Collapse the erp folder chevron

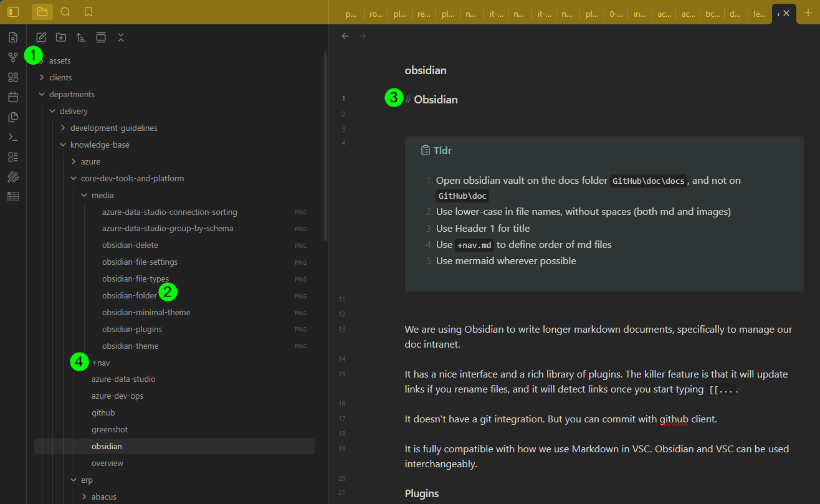pos(74,480)
